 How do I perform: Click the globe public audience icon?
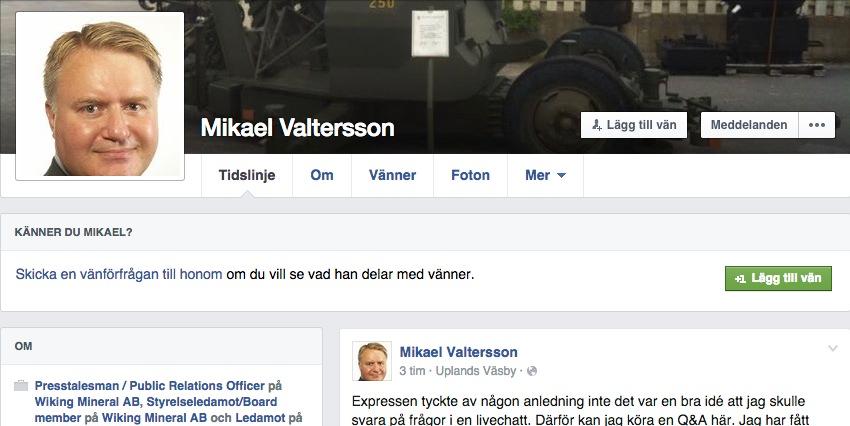click(532, 371)
